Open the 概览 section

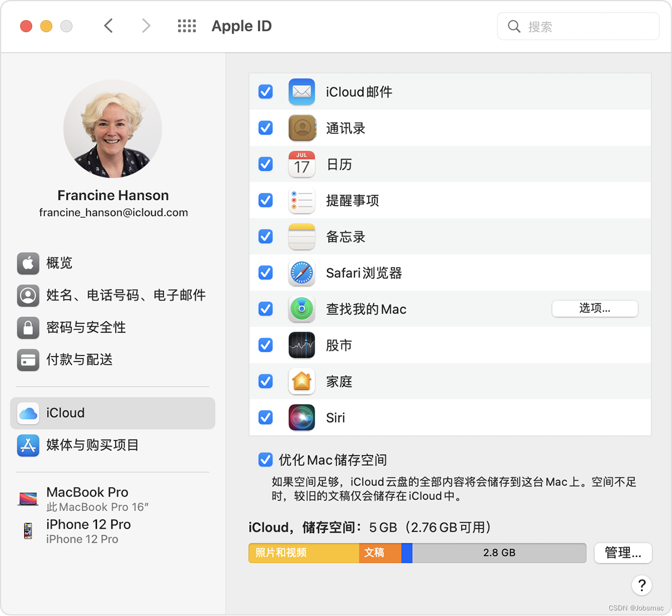click(112, 263)
